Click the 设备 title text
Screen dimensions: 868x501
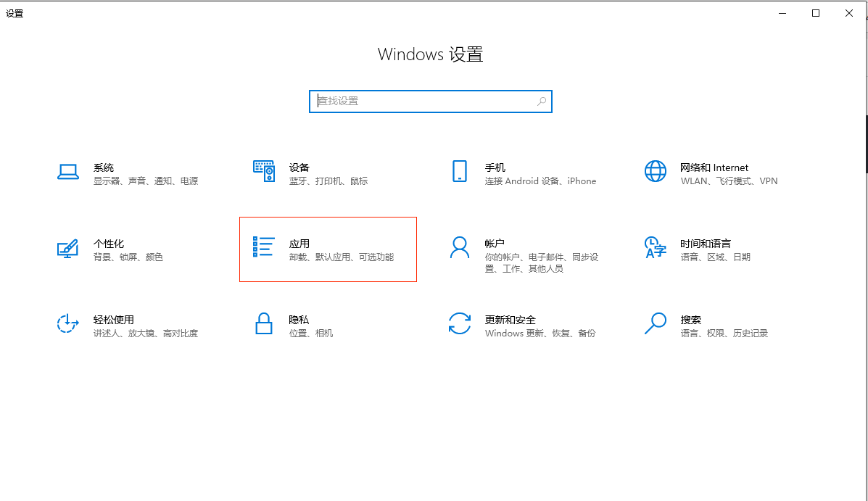pos(299,167)
